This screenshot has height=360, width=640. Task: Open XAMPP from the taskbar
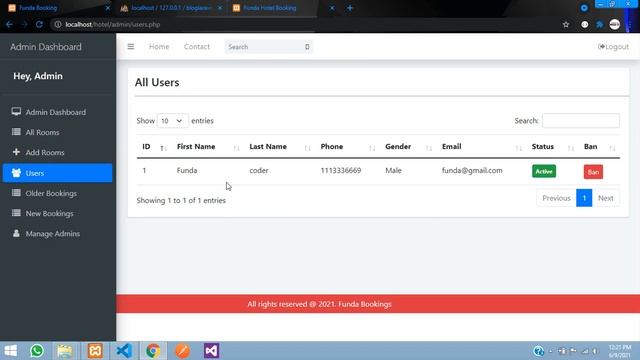[95, 351]
